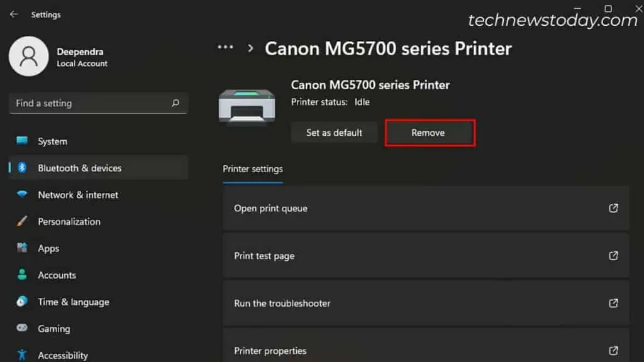Click Printer properties external link icon
The height and width of the screenshot is (362, 644).
(613, 351)
